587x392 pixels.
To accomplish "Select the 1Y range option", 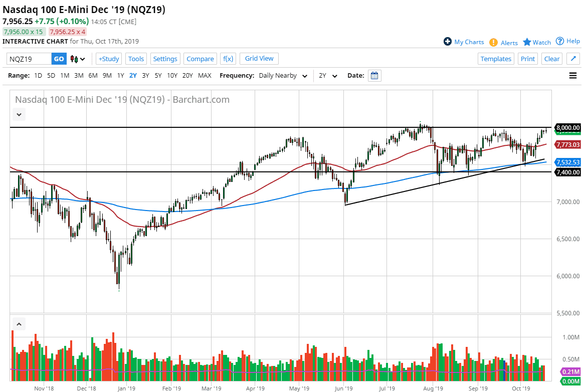I will click(x=120, y=75).
